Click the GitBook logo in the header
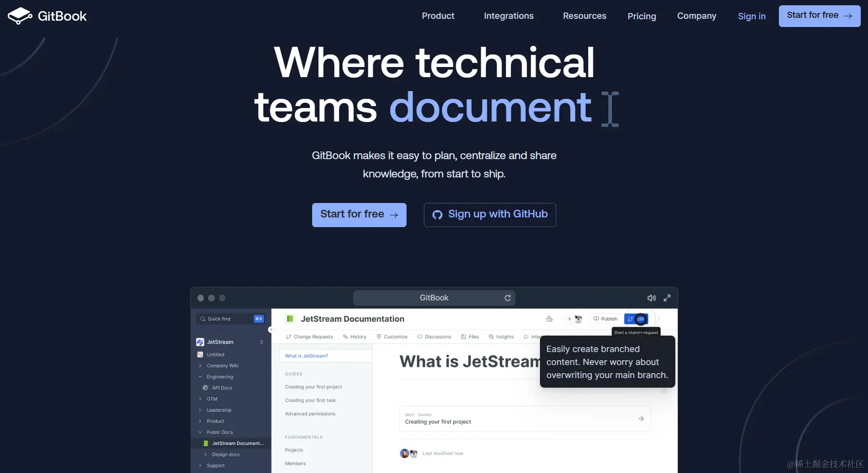This screenshot has height=473, width=868. pos(47,16)
